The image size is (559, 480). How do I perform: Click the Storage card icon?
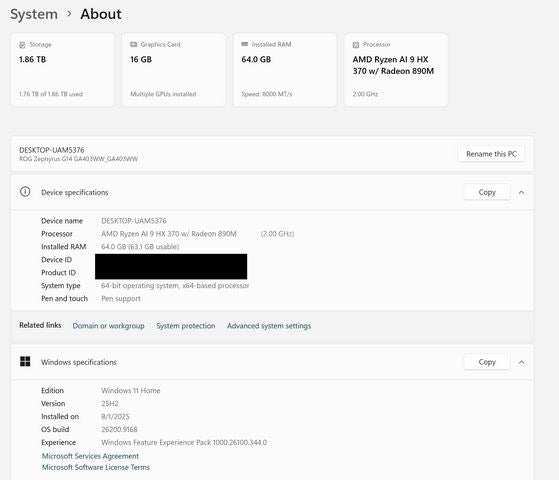tap(22, 45)
